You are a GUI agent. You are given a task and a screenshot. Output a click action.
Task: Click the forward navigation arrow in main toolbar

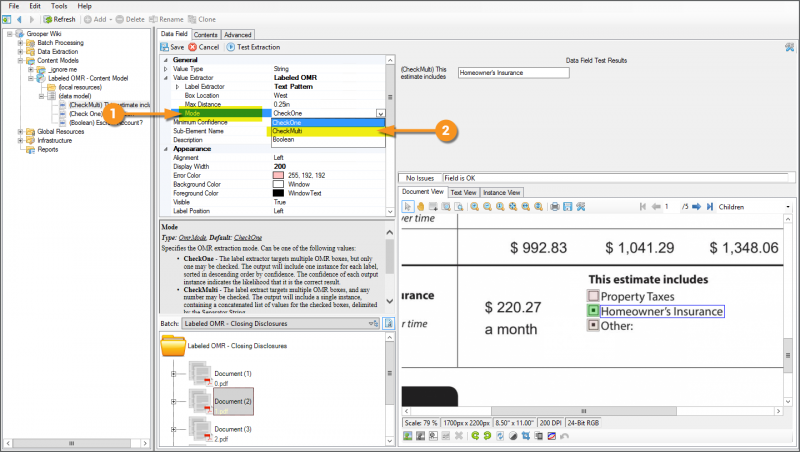click(32, 19)
